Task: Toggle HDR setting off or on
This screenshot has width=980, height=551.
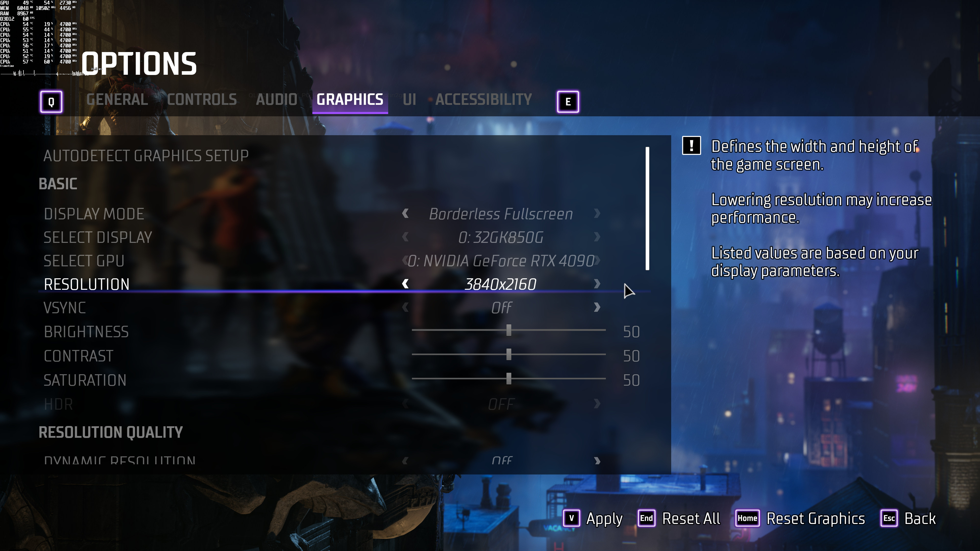Action: 596,404
